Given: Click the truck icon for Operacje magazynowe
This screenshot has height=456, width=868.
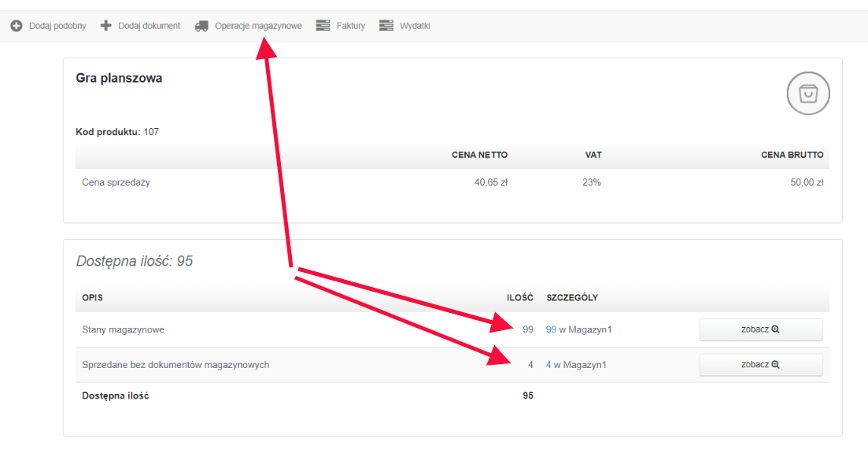Looking at the screenshot, I should pos(201,26).
